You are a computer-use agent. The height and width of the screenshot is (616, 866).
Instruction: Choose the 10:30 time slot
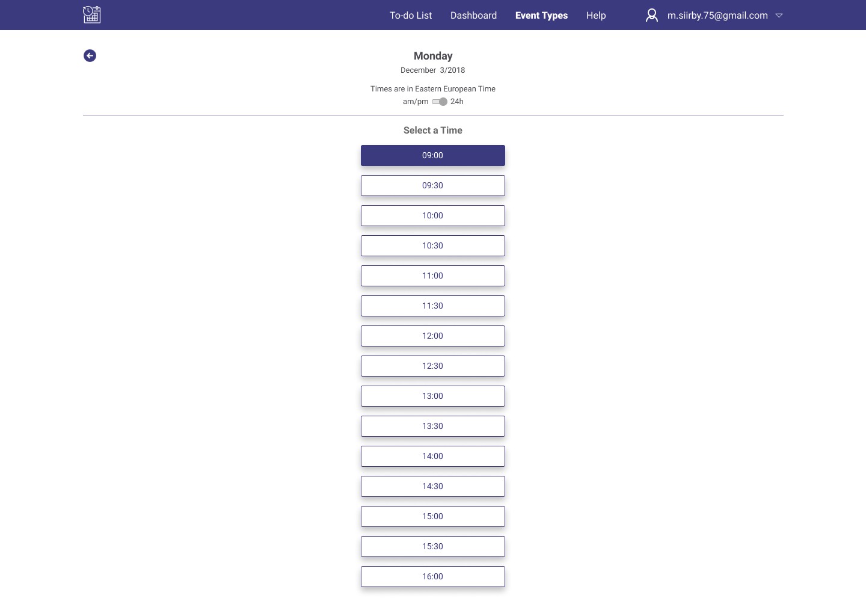[x=433, y=245]
